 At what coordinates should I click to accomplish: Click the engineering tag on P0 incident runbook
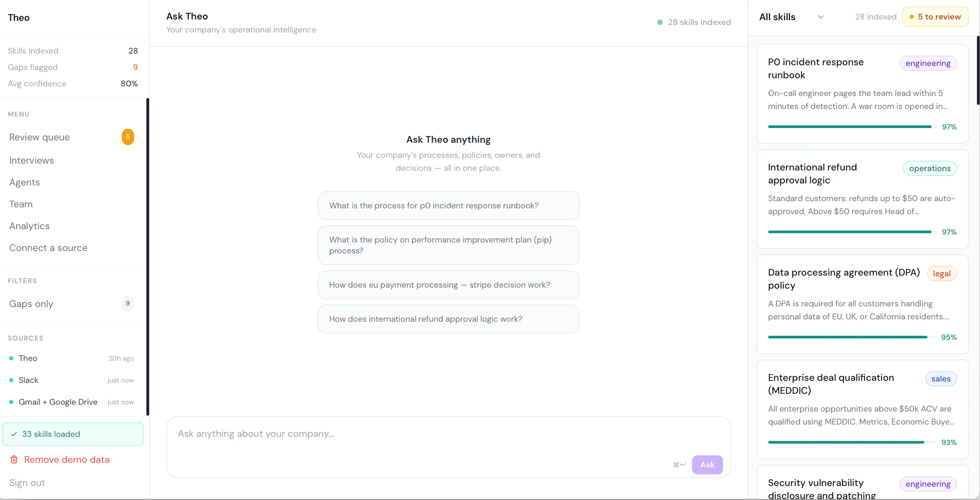coord(928,63)
